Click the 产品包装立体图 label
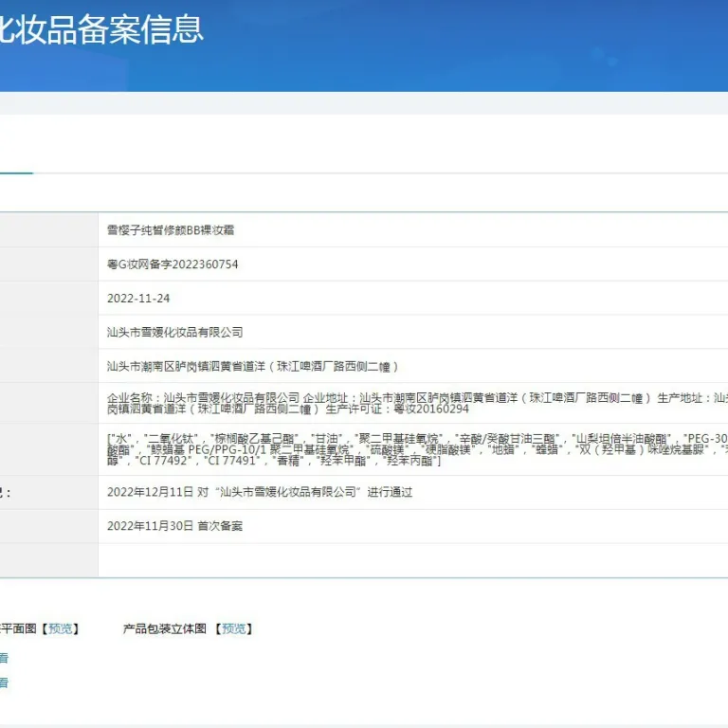 164,628
